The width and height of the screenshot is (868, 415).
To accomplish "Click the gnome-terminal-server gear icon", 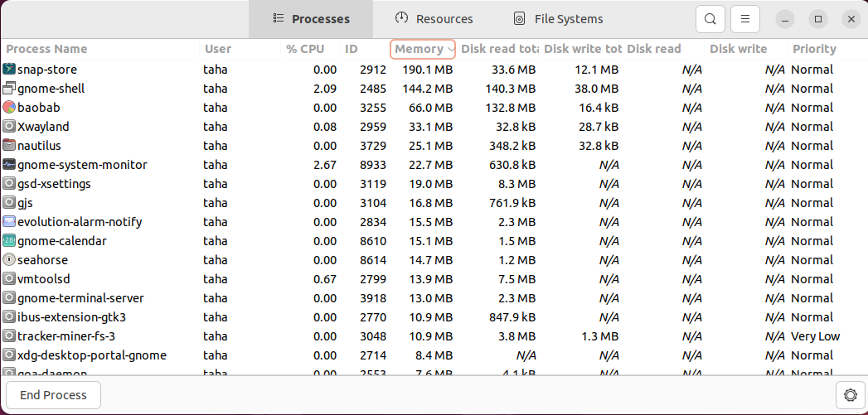I will [x=9, y=298].
